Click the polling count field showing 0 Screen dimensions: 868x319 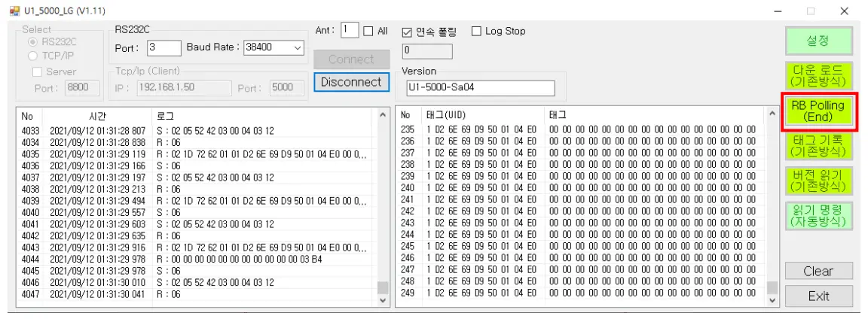427,51
